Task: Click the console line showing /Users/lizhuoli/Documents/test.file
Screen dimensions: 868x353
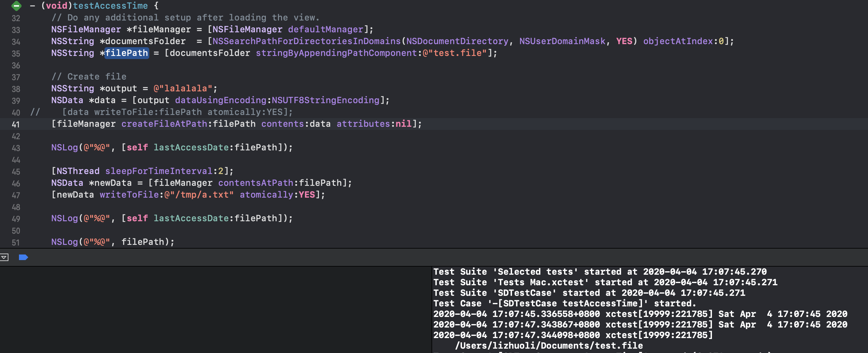Action: pyautogui.click(x=549, y=346)
